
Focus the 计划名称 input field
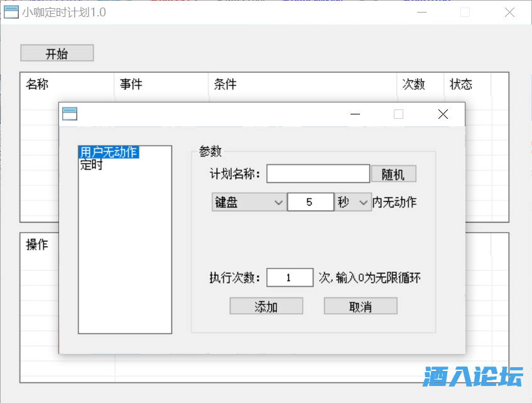click(318, 174)
